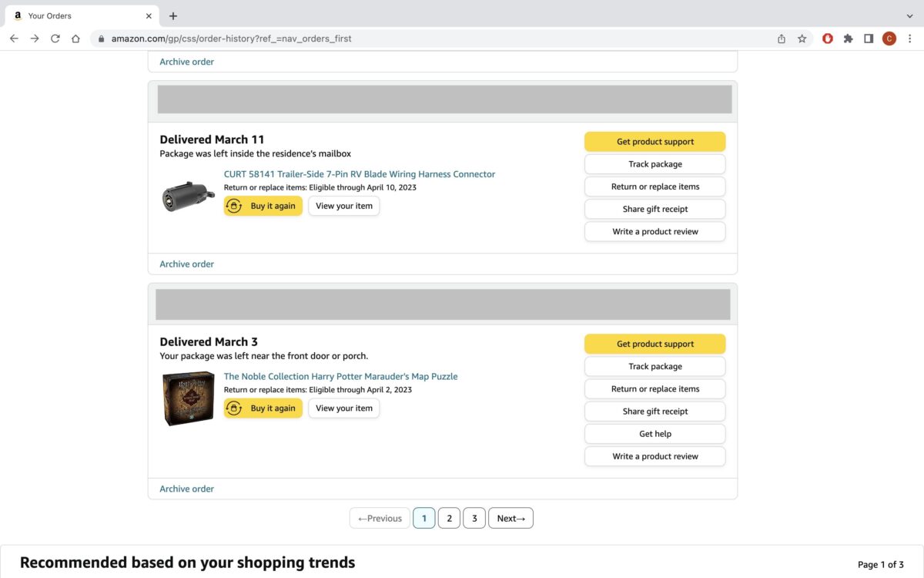
Task: Open the CURT 58141 wiring harness link
Action: [x=359, y=174]
